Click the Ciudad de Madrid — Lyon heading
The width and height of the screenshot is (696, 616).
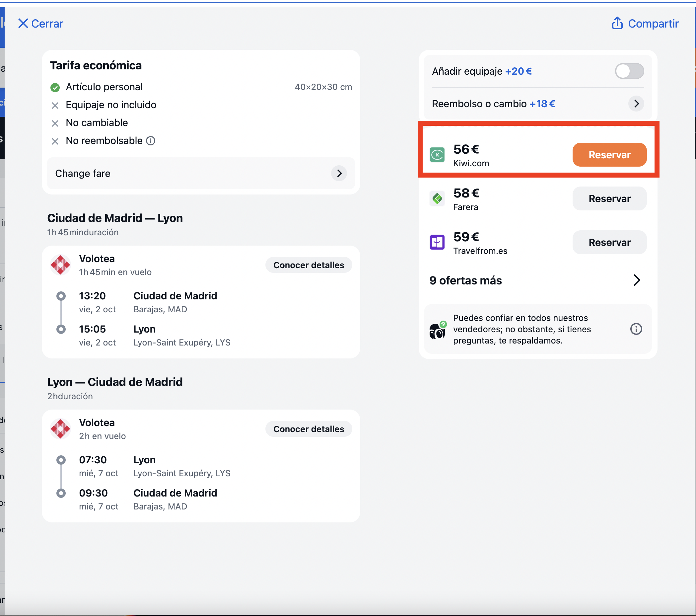coord(115,218)
